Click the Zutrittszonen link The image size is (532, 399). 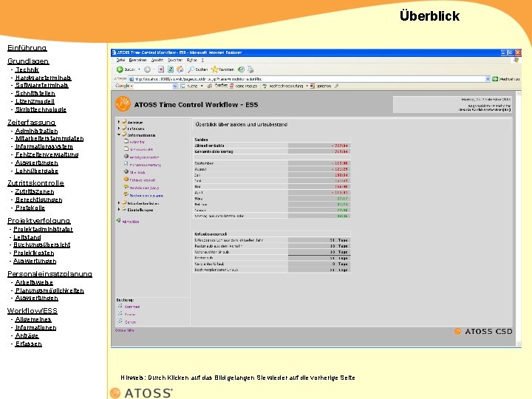[34, 191]
